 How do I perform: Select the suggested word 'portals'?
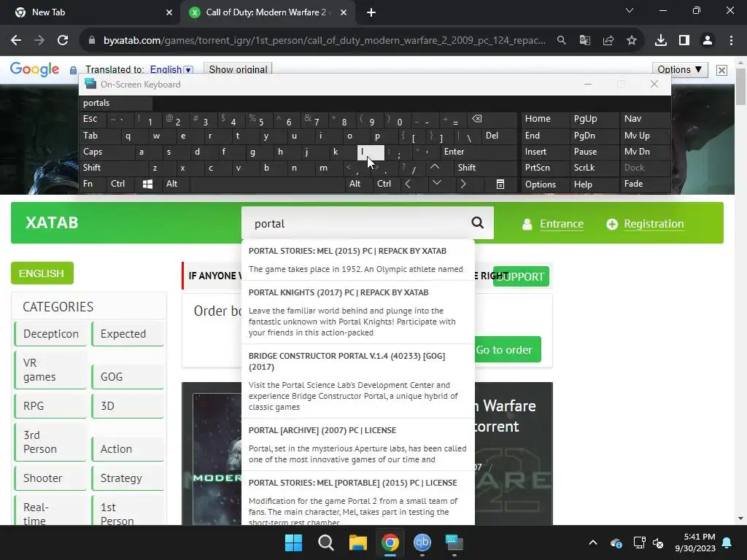[x=116, y=103]
